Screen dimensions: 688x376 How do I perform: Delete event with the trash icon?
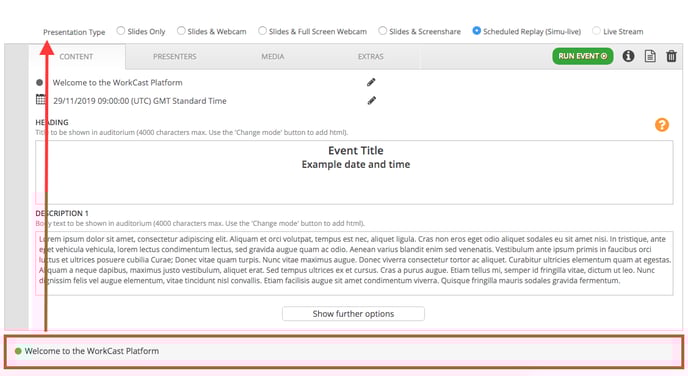click(671, 56)
